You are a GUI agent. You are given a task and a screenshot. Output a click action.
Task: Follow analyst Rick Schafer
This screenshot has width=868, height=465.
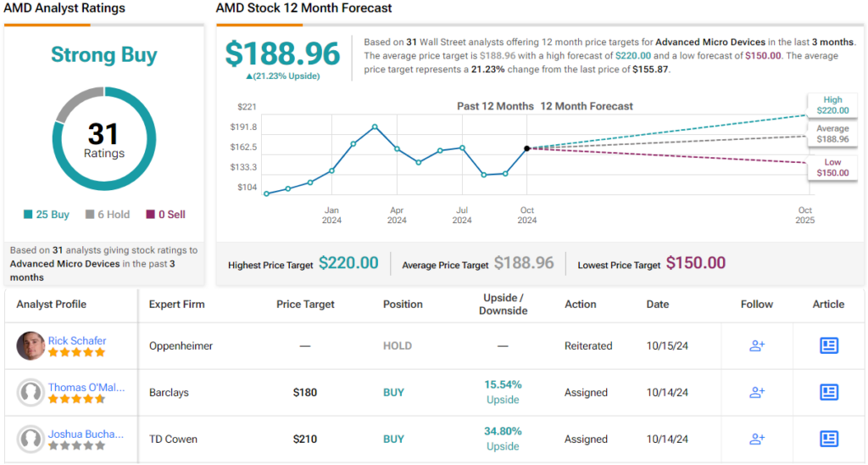point(757,345)
